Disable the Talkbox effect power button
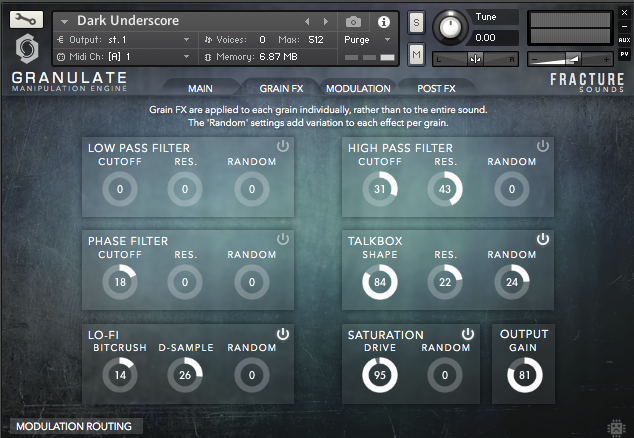This screenshot has width=634, height=438. click(x=543, y=239)
